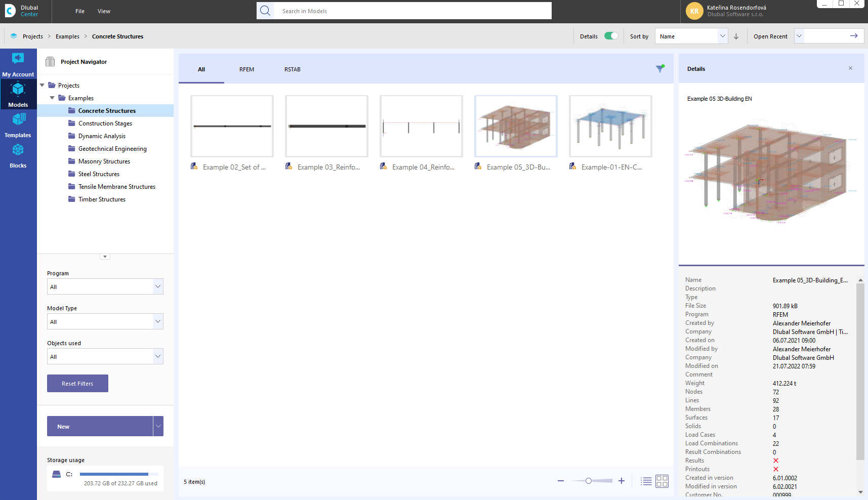Open the Models section icon
The width and height of the screenshot is (868, 500).
(18, 89)
